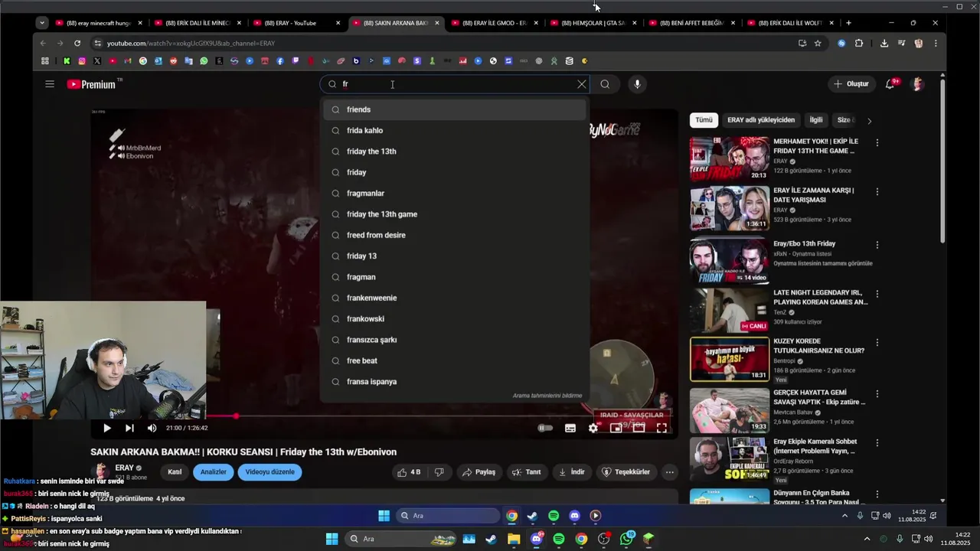Open options for LATE NIGHT LEGENDARY video
The height and width of the screenshot is (551, 980).
point(877,294)
